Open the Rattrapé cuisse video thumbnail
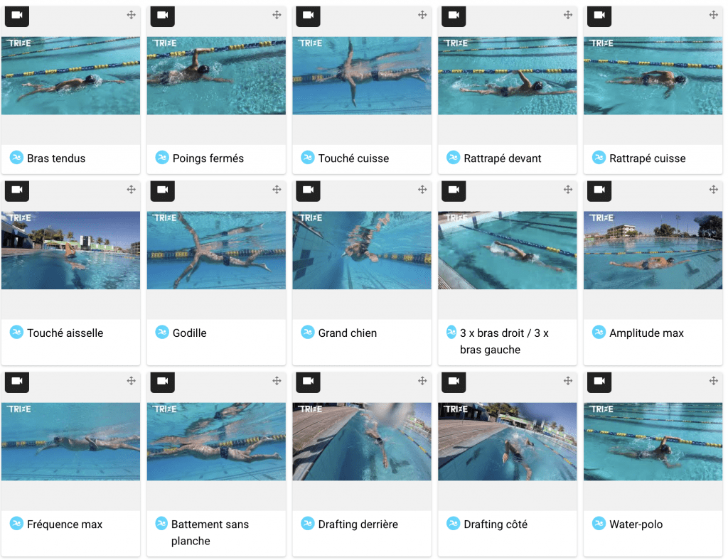The height and width of the screenshot is (560, 728). [653, 75]
